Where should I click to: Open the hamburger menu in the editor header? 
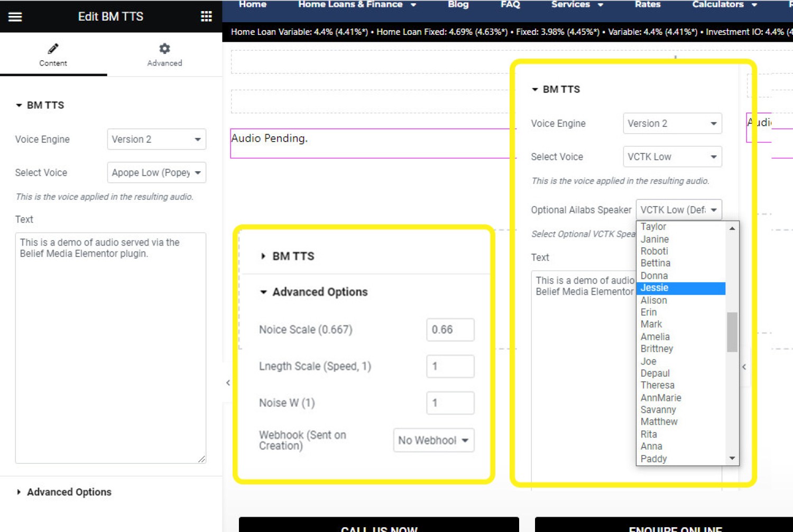[15, 16]
